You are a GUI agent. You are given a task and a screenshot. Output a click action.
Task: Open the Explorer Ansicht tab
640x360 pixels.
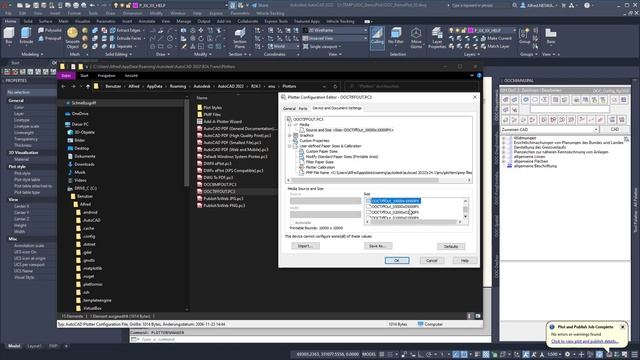pos(131,76)
